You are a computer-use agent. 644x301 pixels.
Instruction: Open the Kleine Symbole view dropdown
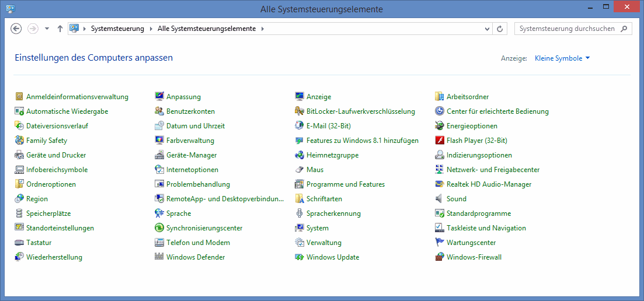562,58
